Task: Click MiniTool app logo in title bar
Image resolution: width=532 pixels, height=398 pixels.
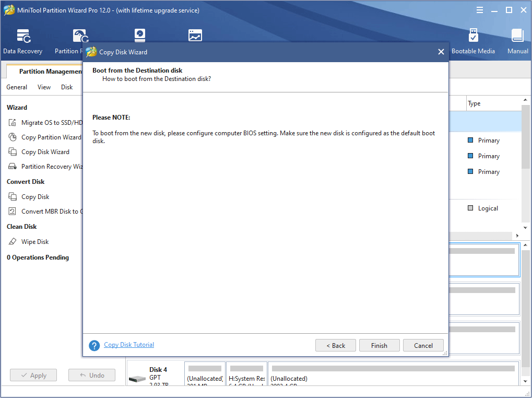Action: [9, 10]
